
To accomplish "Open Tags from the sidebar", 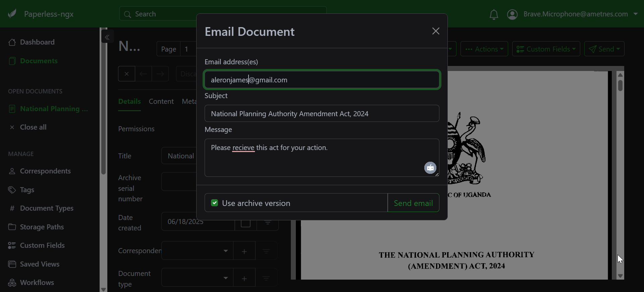I will (x=27, y=190).
